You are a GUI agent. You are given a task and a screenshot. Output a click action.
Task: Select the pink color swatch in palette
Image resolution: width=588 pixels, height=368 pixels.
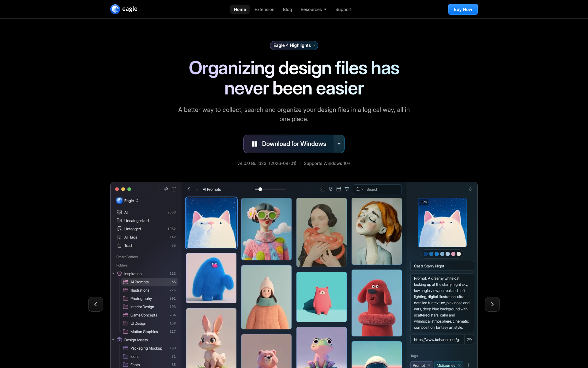453,254
